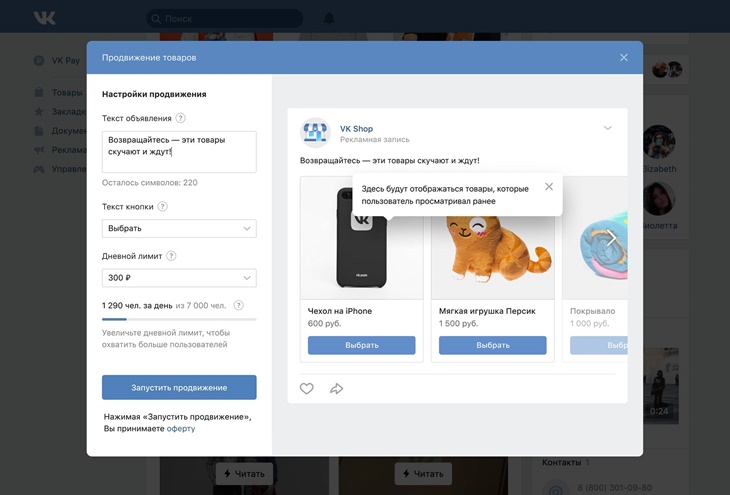Click the Реклама megaphone icon
Screen dimensions: 730x495
point(39,150)
